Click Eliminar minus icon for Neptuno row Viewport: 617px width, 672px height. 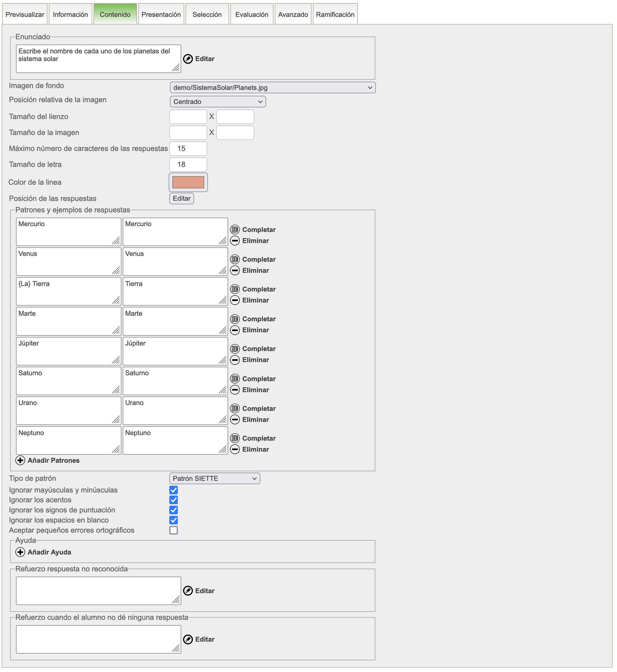point(235,449)
